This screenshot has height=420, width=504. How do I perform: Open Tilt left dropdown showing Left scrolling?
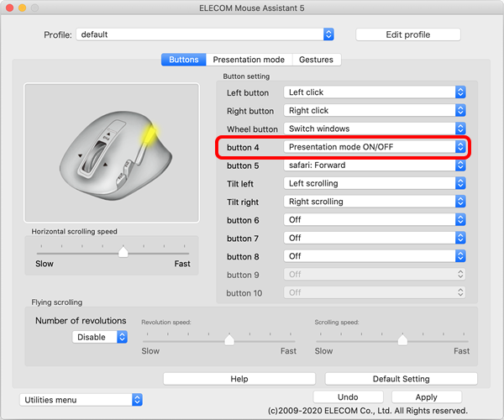(375, 183)
